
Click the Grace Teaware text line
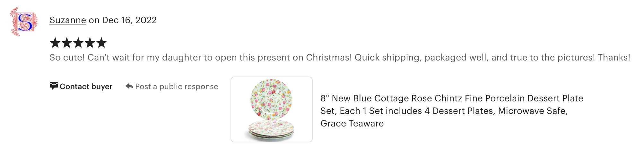352,123
